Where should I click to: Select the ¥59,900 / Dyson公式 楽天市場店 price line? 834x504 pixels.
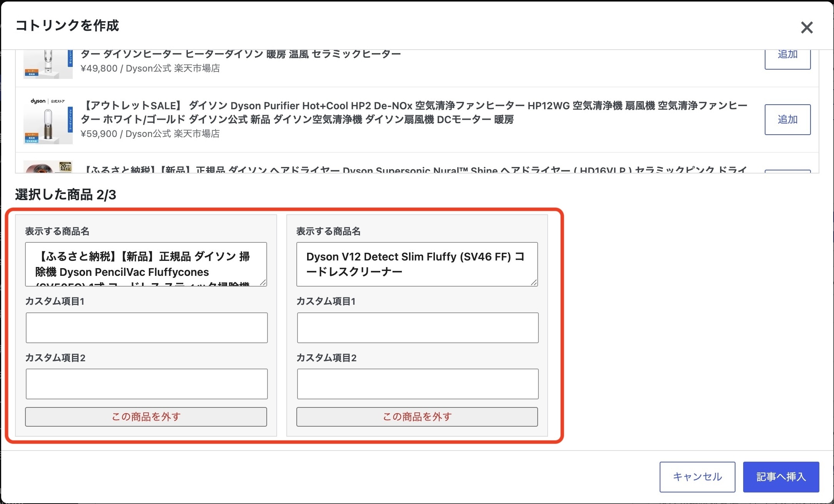tap(150, 134)
